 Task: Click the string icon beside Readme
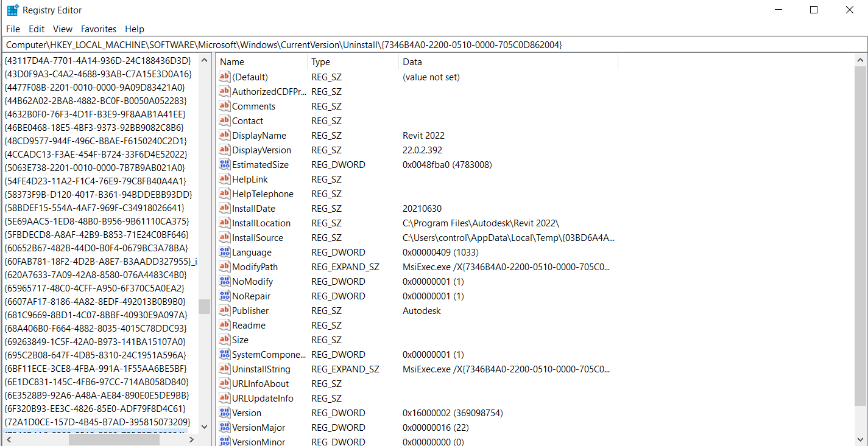point(225,326)
